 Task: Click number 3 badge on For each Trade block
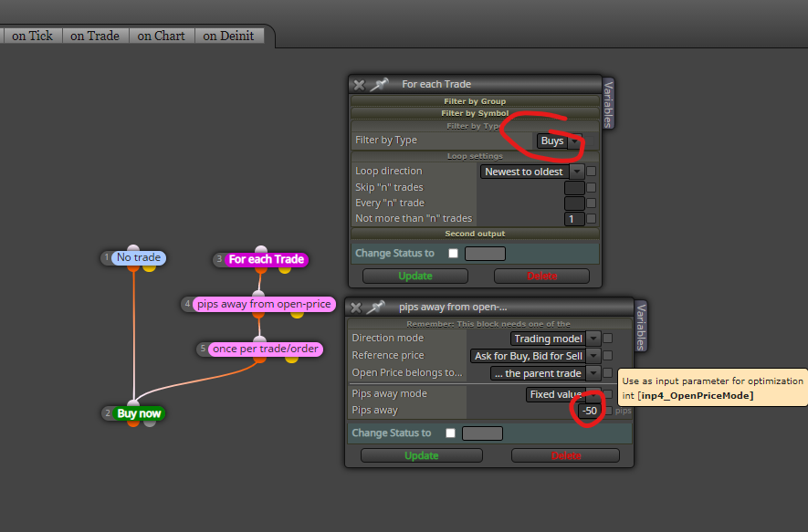click(x=219, y=259)
